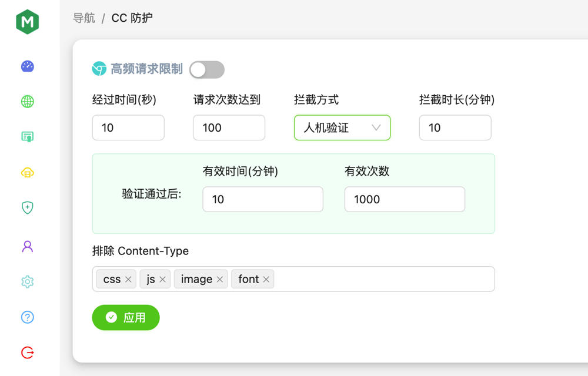The image size is (588, 376).
Task: Open the yellow cloud cache icon
Action: coord(28,172)
